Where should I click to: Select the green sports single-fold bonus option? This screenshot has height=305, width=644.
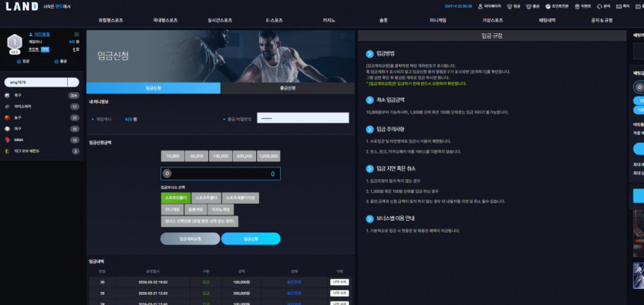pyautogui.click(x=176, y=198)
